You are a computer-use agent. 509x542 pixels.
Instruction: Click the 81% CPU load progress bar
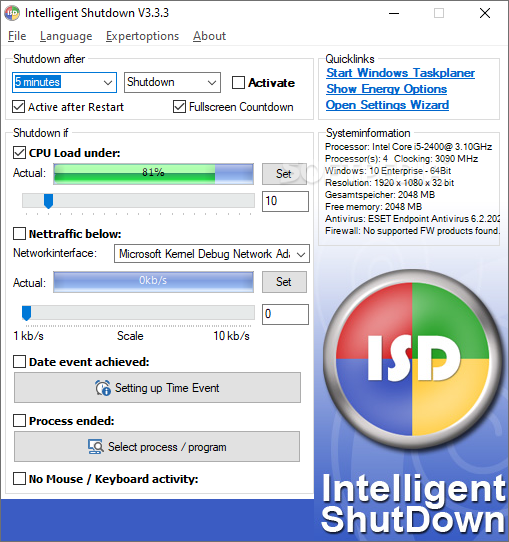(153, 174)
